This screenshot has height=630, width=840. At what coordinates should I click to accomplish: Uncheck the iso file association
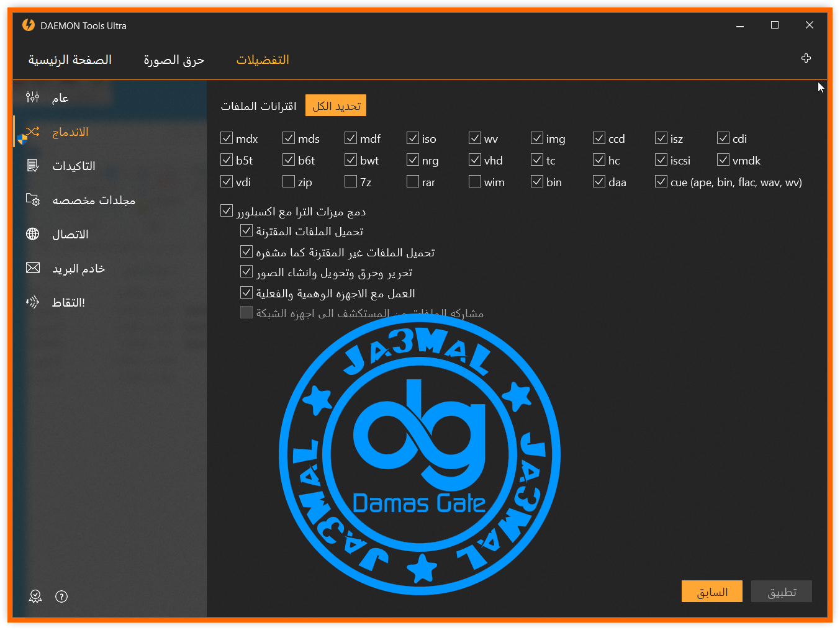point(413,138)
